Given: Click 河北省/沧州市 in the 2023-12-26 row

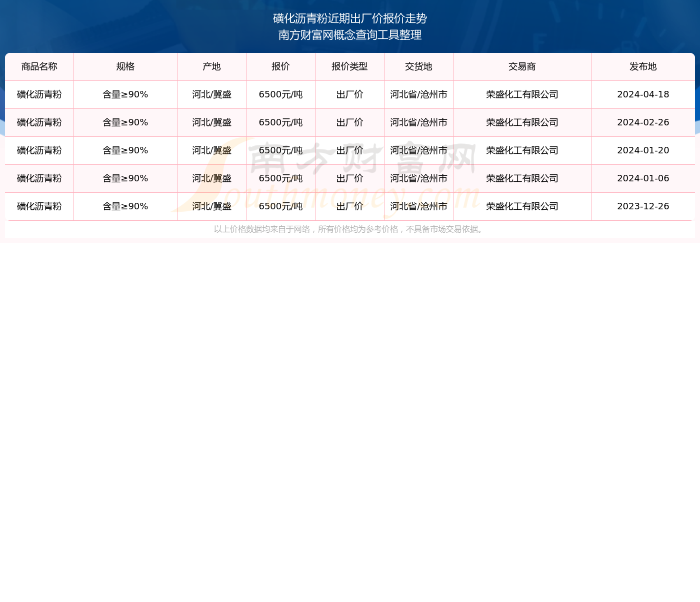Looking at the screenshot, I should (x=418, y=206).
